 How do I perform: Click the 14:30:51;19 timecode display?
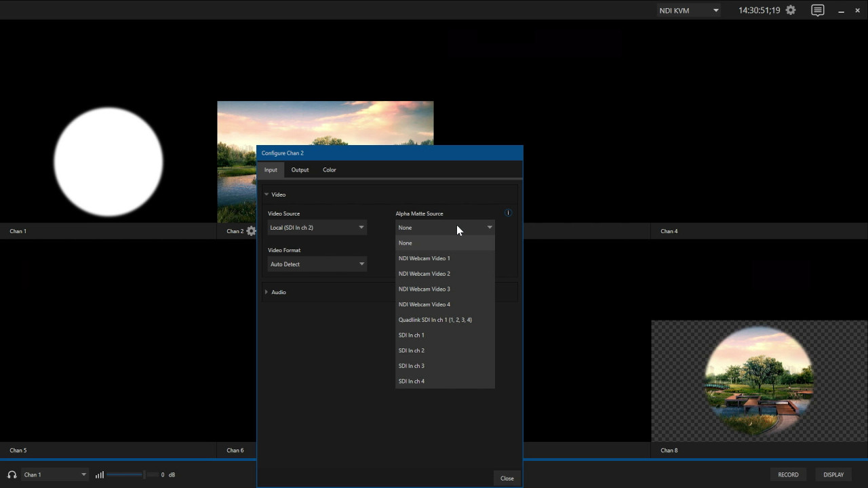759,10
